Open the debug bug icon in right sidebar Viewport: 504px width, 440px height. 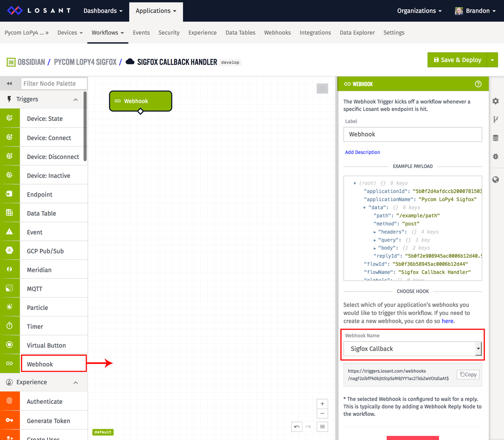click(x=496, y=156)
